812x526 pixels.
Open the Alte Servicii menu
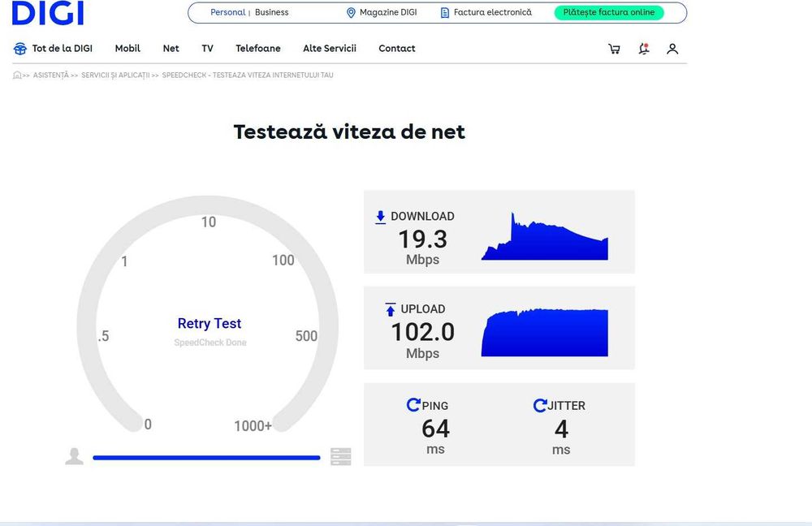pos(330,49)
